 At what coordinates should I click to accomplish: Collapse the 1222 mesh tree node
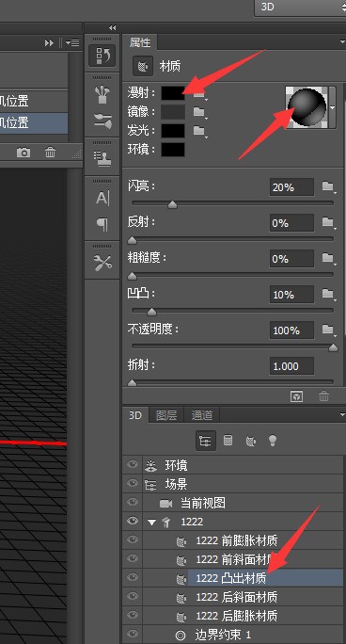click(152, 522)
